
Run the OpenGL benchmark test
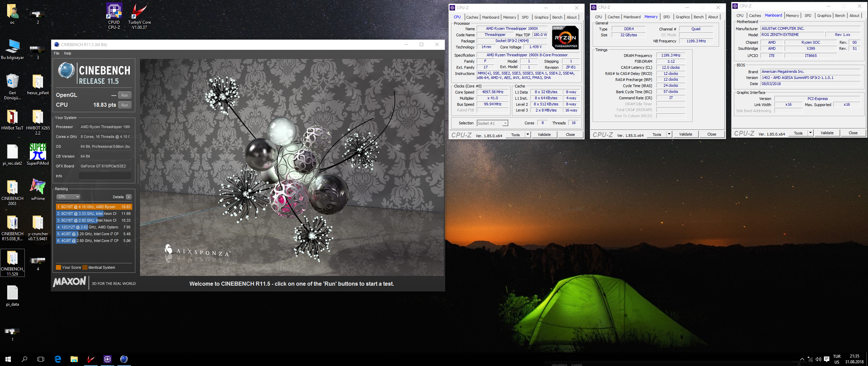point(125,95)
